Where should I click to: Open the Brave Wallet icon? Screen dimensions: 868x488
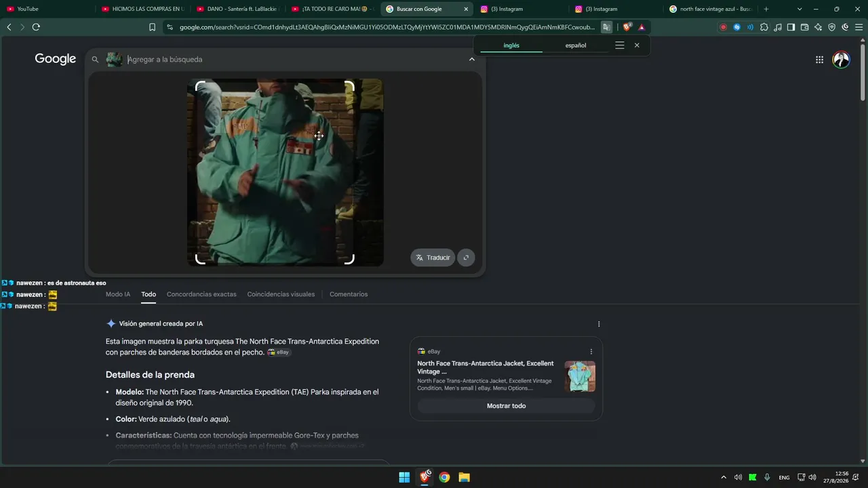804,27
